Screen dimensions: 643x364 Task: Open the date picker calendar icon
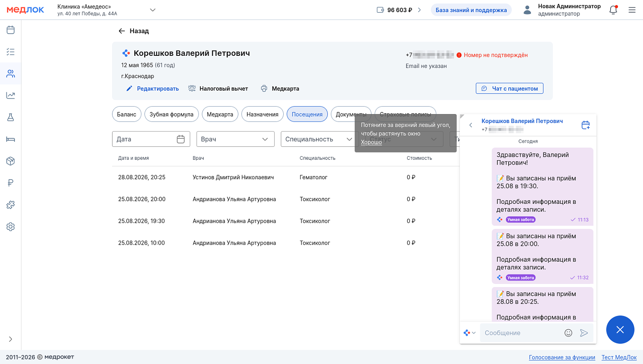(x=181, y=139)
